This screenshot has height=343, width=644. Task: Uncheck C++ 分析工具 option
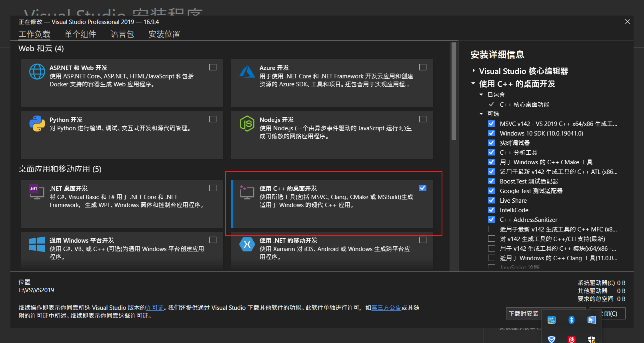[492, 152]
